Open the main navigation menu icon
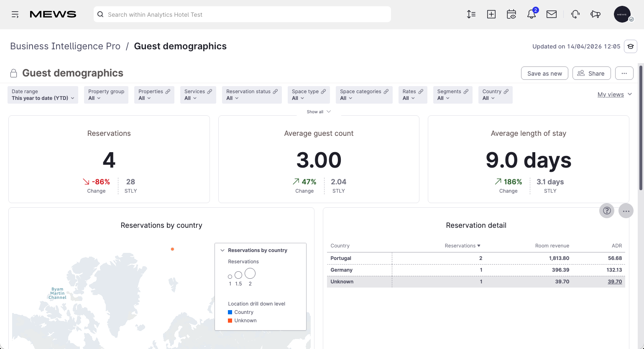 pyautogui.click(x=15, y=15)
